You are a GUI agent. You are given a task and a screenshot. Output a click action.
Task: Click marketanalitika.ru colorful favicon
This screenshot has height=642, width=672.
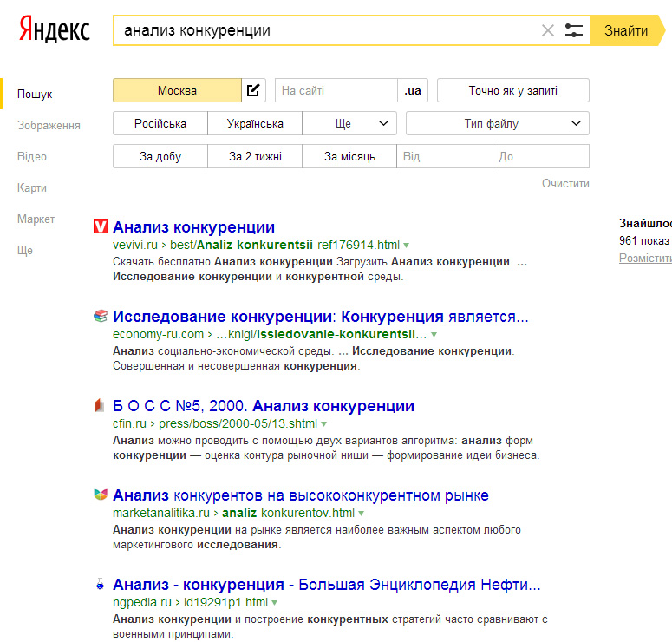tap(101, 495)
